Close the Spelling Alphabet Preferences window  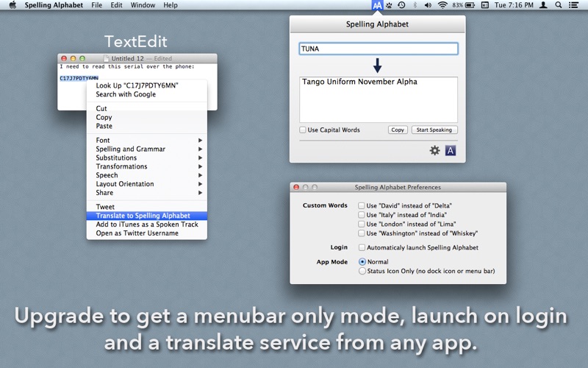[296, 187]
